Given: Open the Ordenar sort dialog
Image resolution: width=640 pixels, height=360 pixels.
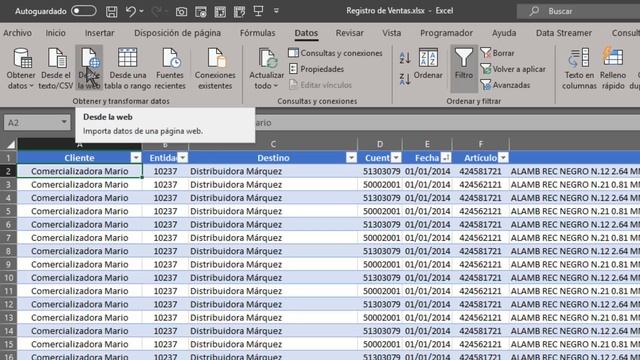Looking at the screenshot, I should [428, 64].
